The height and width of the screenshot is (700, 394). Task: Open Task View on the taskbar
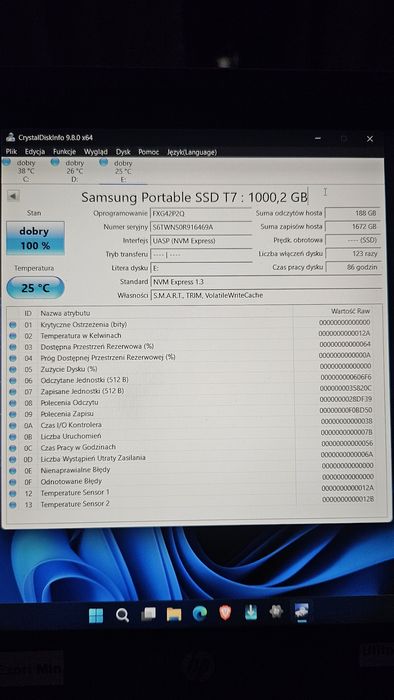(148, 615)
